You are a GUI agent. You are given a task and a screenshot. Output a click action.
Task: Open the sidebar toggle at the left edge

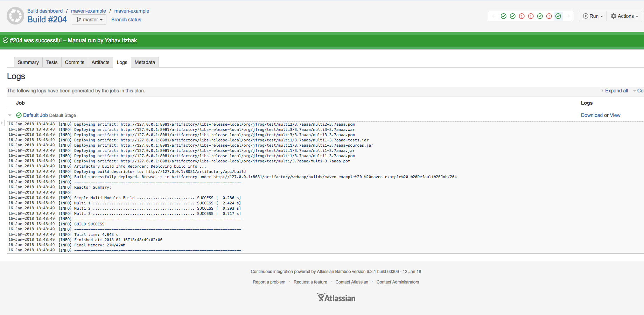click(2, 123)
